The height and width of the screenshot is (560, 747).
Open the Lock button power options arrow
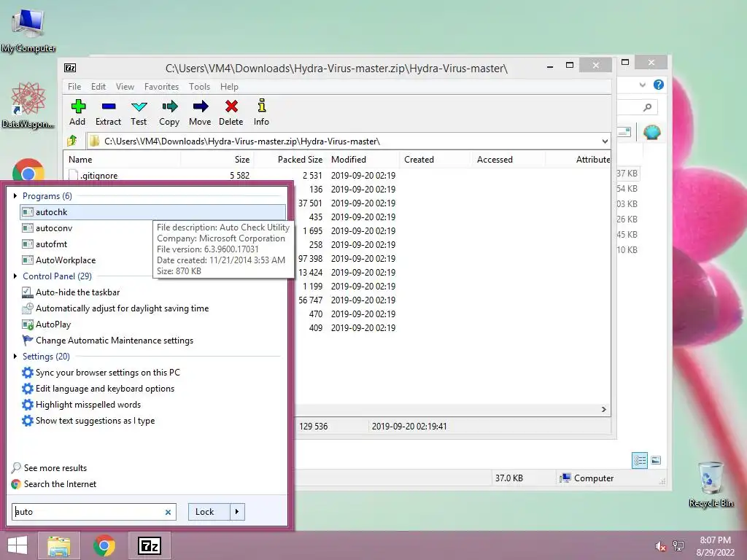pyautogui.click(x=237, y=512)
